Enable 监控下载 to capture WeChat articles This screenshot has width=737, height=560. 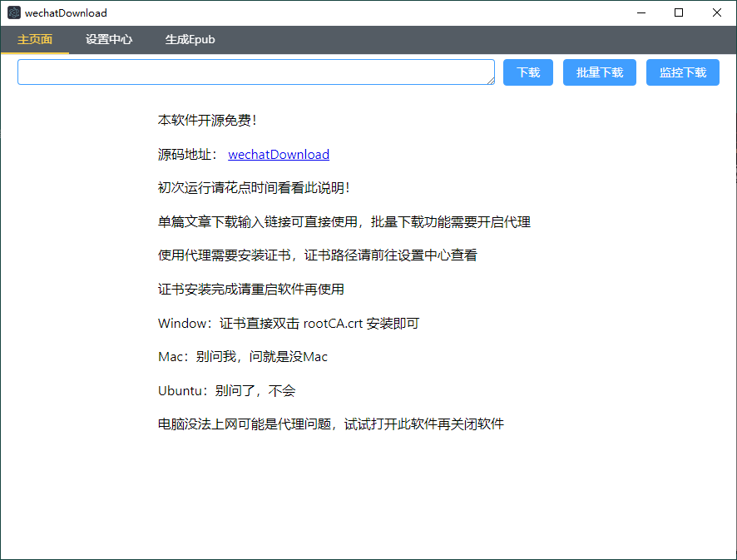point(682,72)
